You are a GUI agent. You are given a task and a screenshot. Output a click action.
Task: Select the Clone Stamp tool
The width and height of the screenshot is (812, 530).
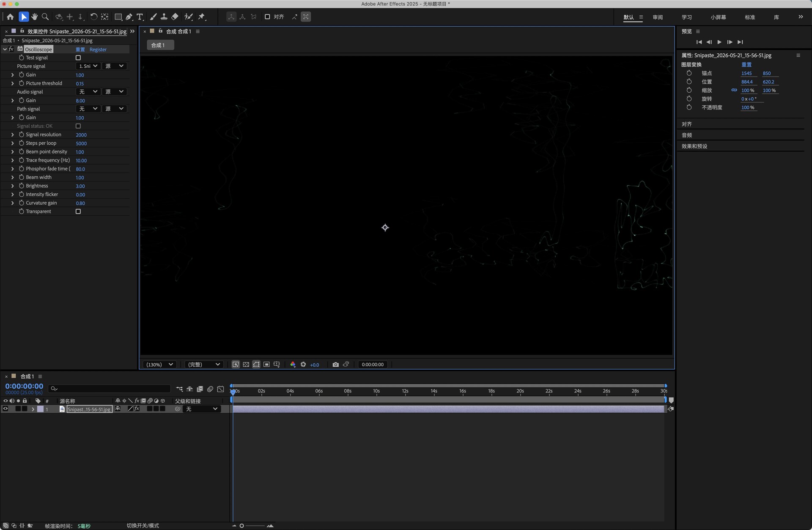click(x=164, y=17)
